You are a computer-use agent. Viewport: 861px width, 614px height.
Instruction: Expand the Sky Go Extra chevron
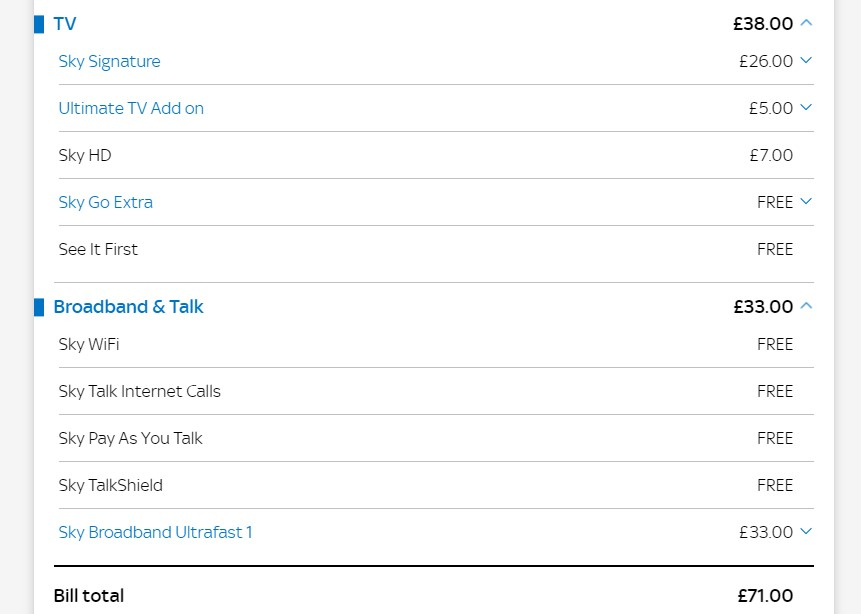[807, 202]
